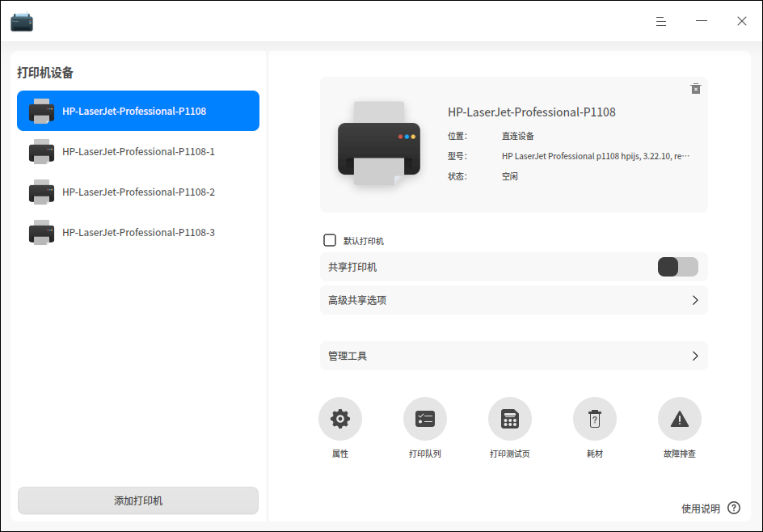The width and height of the screenshot is (763, 532).
Task: Click the 打印测试页 label text
Action: point(509,454)
